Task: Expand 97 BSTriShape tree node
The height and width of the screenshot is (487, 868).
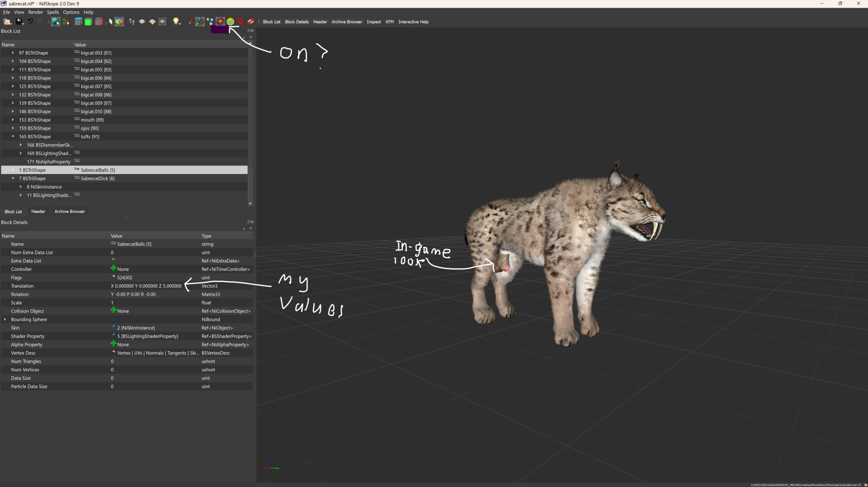Action: (13, 53)
